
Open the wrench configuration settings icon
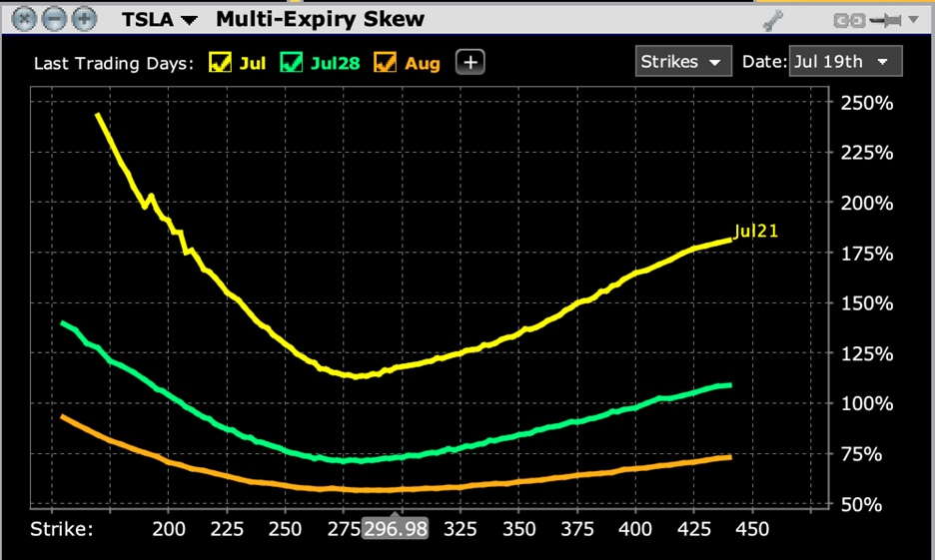click(773, 21)
